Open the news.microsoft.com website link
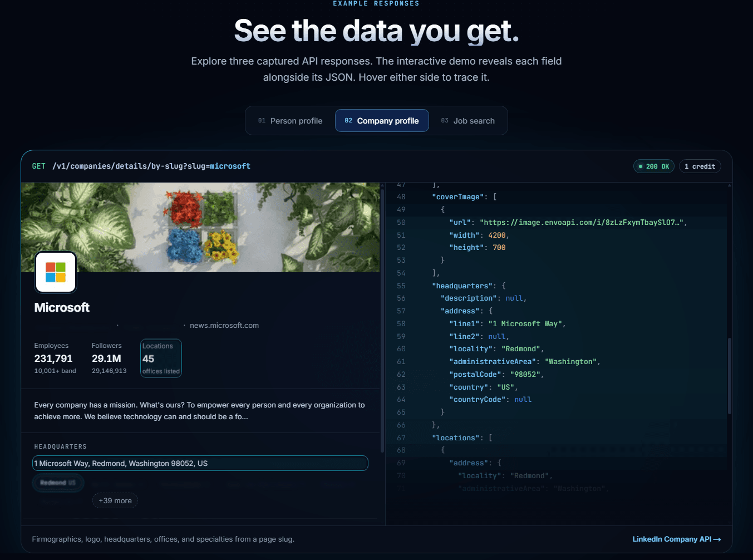Image resolution: width=753 pixels, height=560 pixels. (224, 326)
